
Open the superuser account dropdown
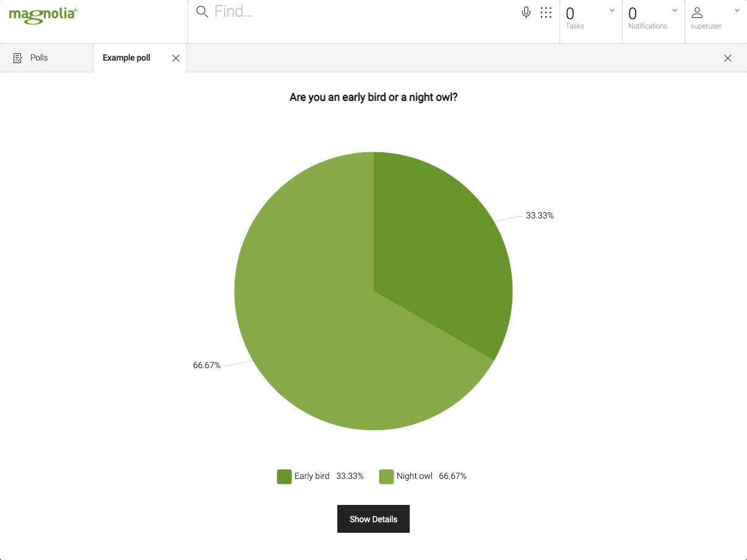pyautogui.click(x=736, y=10)
